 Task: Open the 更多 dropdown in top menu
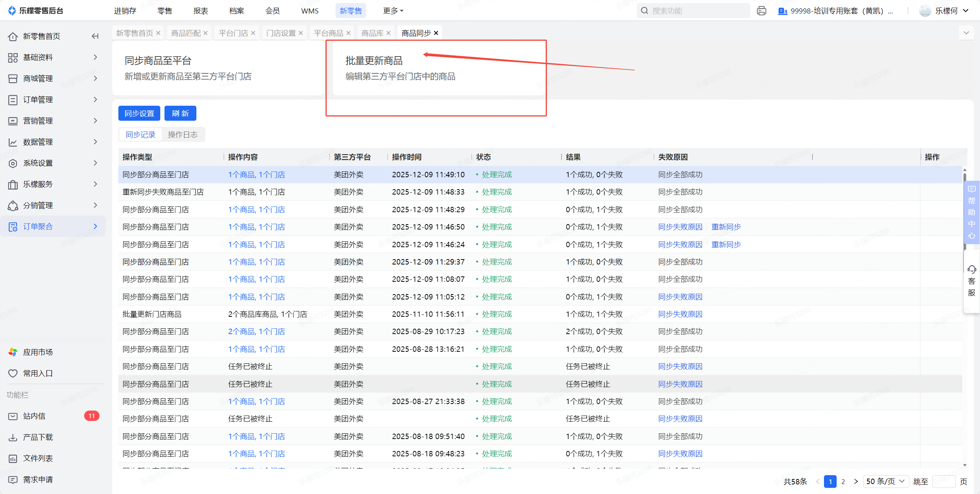point(393,11)
